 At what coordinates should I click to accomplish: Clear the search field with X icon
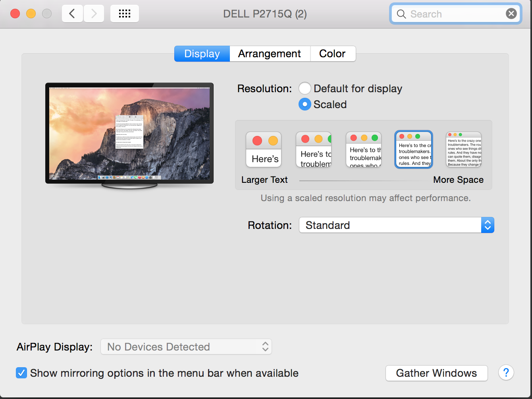tap(511, 14)
